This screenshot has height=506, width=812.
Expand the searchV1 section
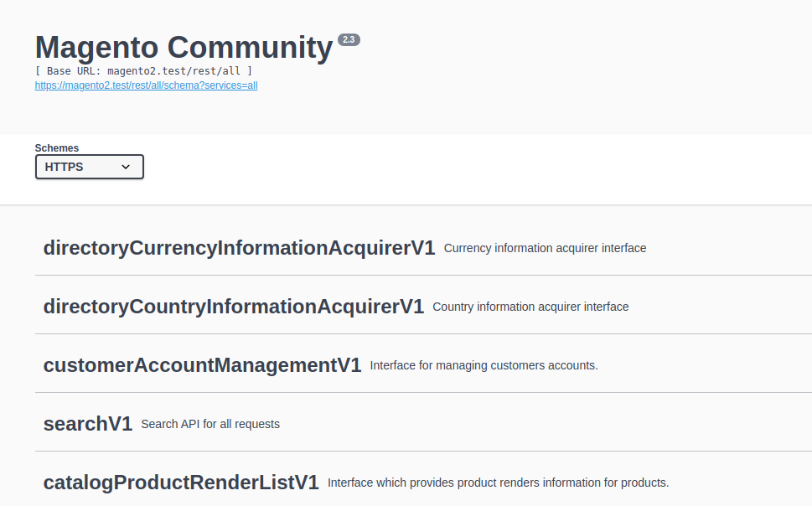88,424
